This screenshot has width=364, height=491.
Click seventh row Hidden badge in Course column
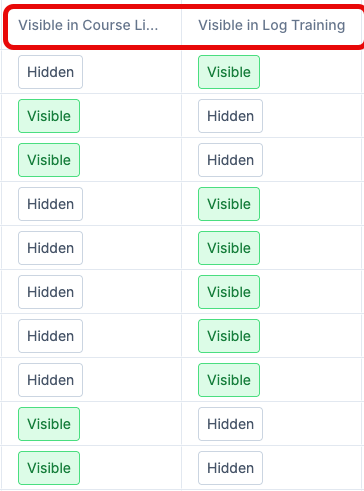[50, 336]
